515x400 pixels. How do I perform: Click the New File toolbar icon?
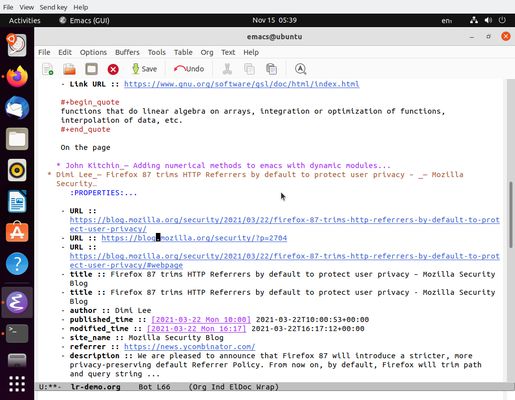coord(48,69)
